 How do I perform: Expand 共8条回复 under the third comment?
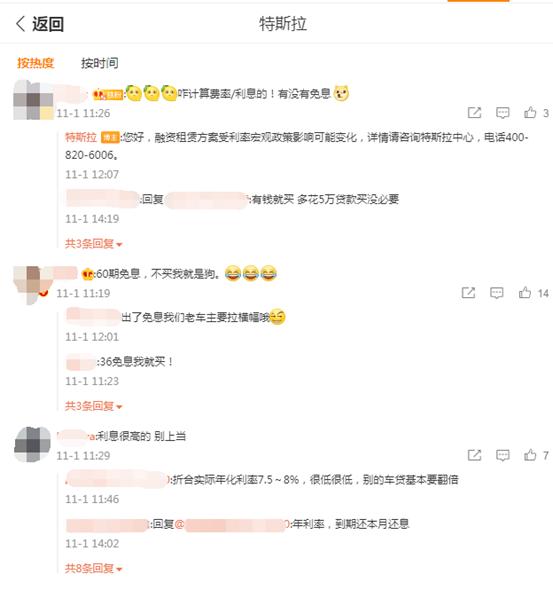pos(94,568)
